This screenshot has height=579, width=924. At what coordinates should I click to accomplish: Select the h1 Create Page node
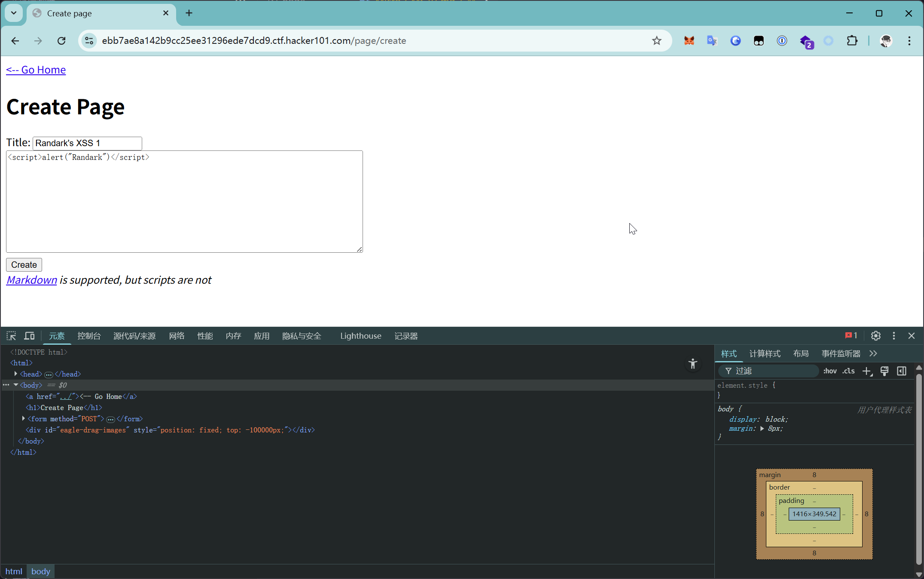(64, 407)
